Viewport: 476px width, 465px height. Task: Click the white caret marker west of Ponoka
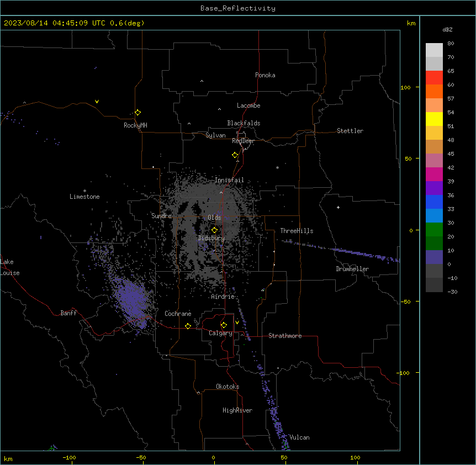tap(202, 81)
